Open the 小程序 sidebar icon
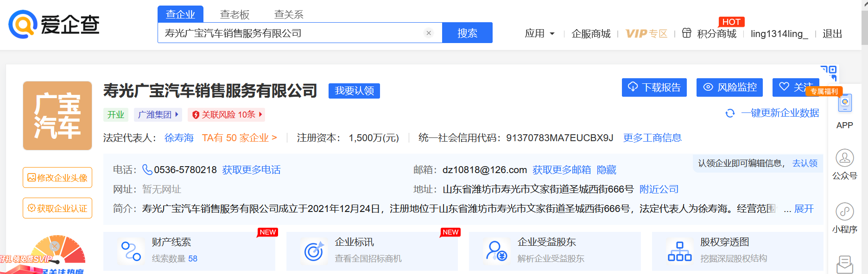Viewport: 868px width, 274px height. click(844, 212)
